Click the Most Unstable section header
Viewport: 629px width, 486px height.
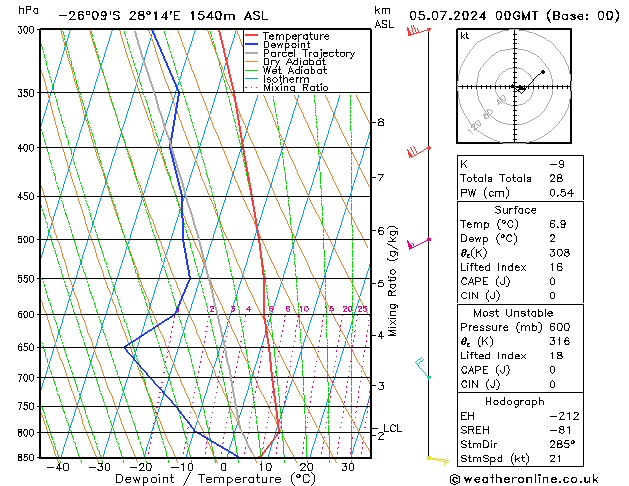[513, 313]
